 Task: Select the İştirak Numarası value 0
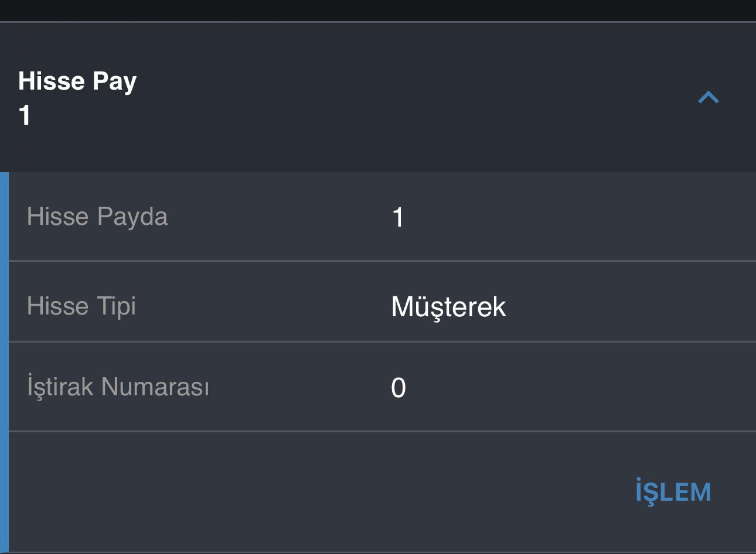(x=399, y=388)
